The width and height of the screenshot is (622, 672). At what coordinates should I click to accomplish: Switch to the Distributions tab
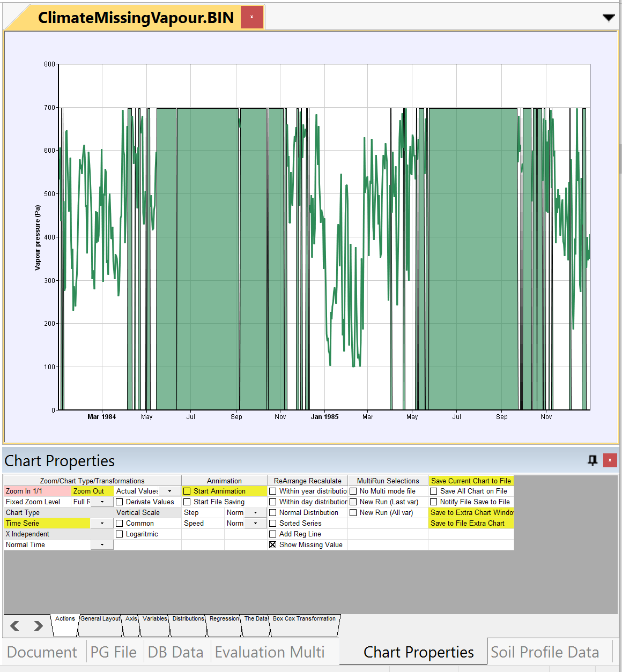(x=188, y=625)
